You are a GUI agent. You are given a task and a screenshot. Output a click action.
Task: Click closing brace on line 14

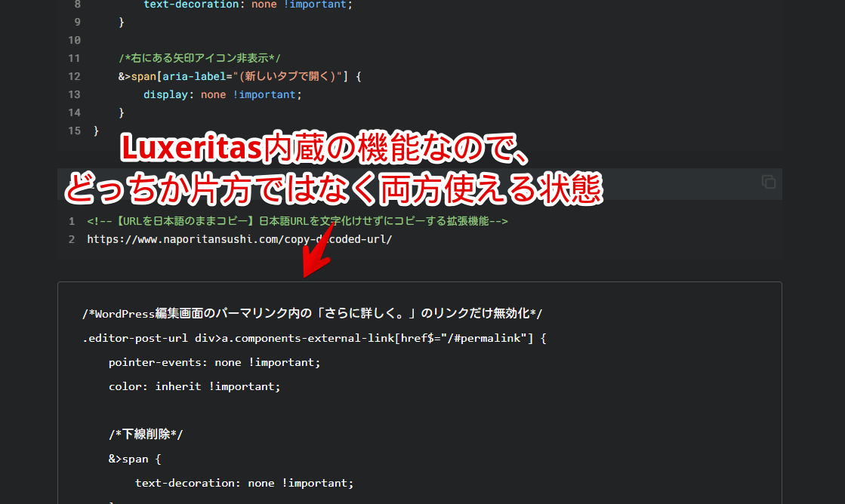pos(122,112)
